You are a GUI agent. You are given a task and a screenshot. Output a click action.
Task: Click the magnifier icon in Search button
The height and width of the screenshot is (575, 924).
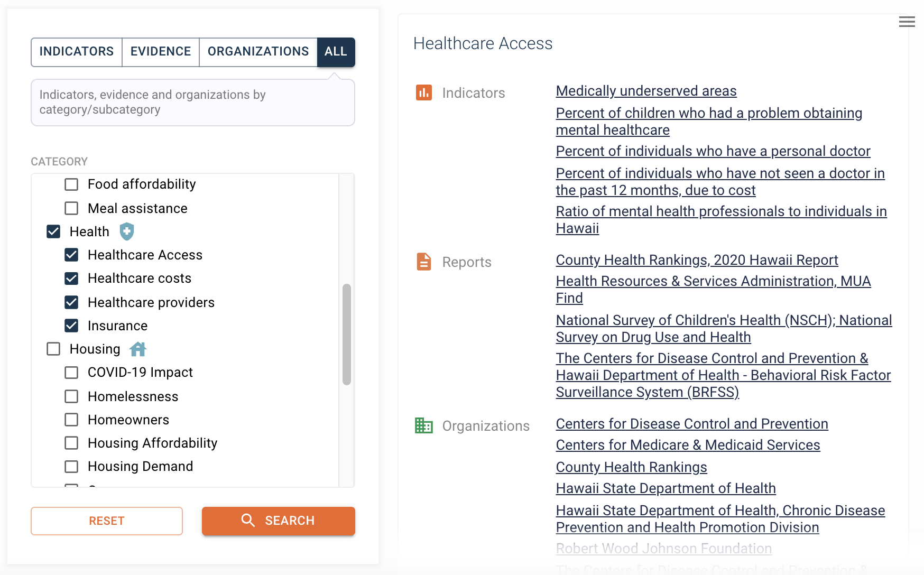[x=248, y=521]
